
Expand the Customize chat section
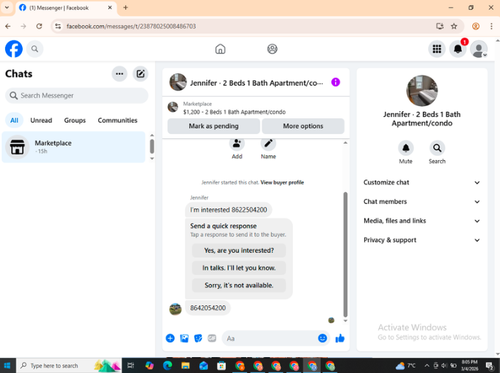click(x=422, y=182)
